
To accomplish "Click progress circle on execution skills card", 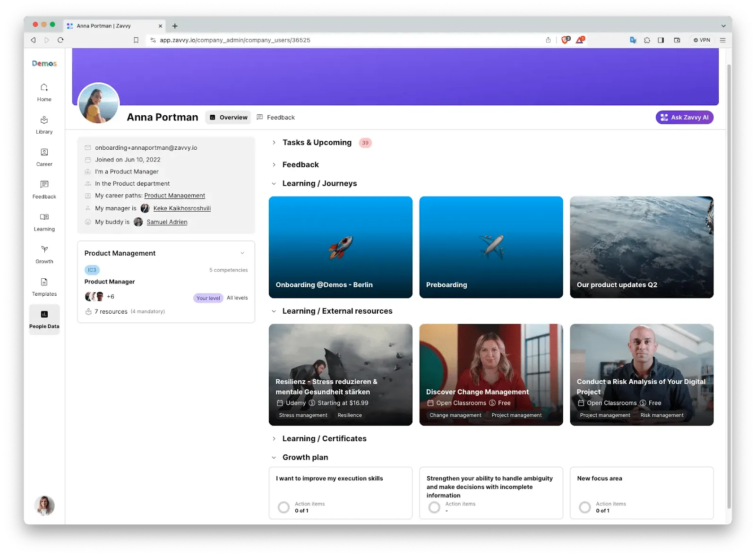I will [283, 507].
